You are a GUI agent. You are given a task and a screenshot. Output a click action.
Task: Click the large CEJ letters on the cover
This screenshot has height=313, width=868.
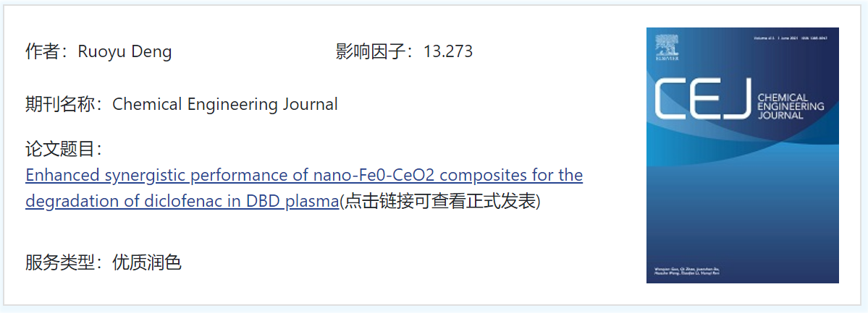(x=703, y=98)
